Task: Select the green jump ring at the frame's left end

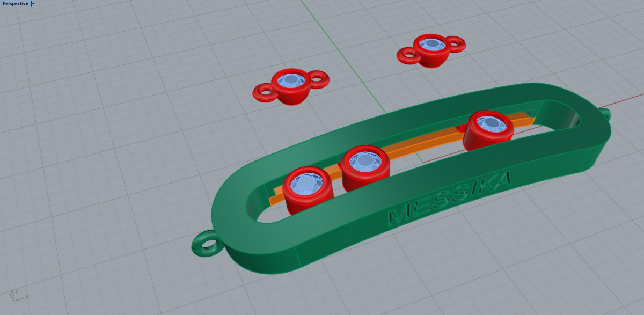Action: (207, 244)
